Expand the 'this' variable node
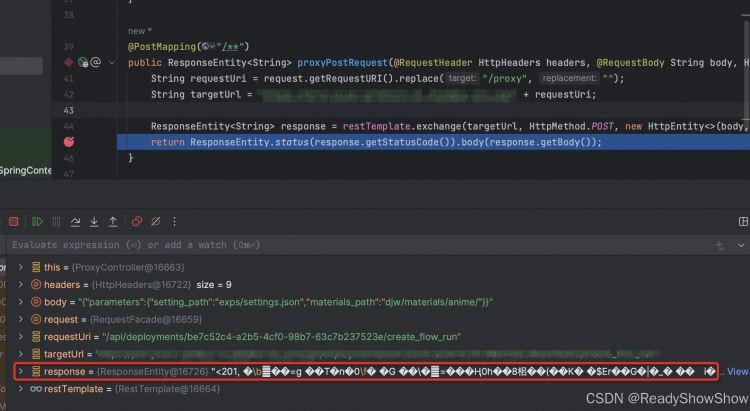The height and width of the screenshot is (411, 750). coord(21,267)
